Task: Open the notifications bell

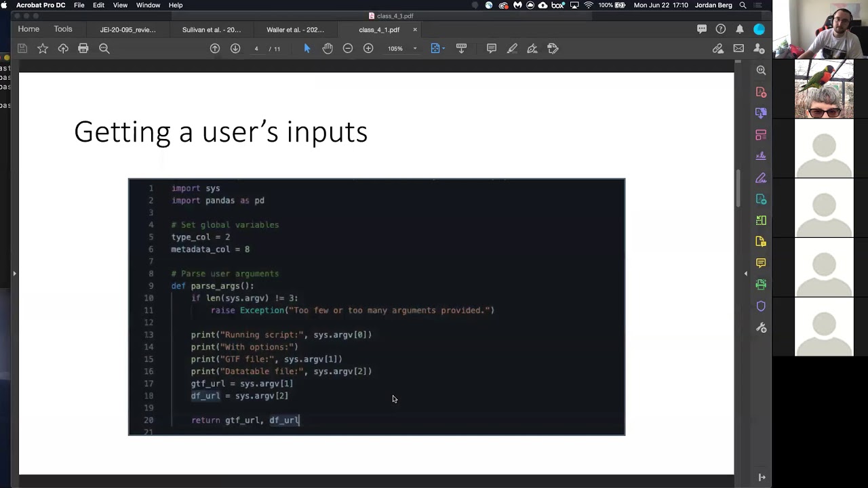Action: coord(740,29)
